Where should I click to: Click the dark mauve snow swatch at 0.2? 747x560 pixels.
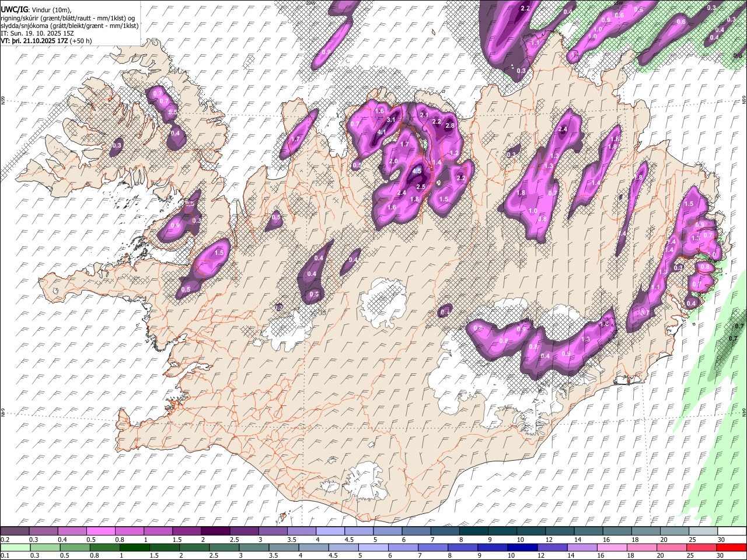tap(15, 531)
